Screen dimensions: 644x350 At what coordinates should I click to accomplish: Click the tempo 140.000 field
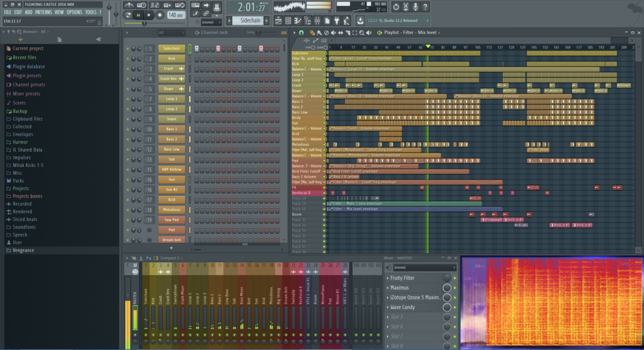point(175,15)
